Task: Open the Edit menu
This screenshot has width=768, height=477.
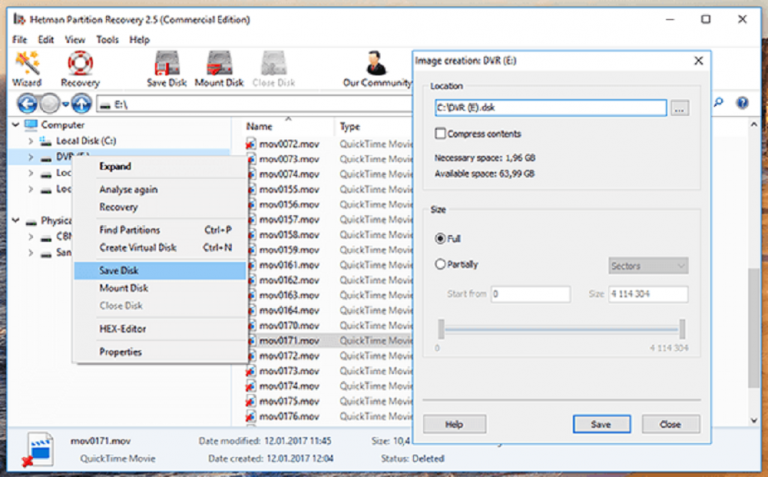Action: [46, 40]
